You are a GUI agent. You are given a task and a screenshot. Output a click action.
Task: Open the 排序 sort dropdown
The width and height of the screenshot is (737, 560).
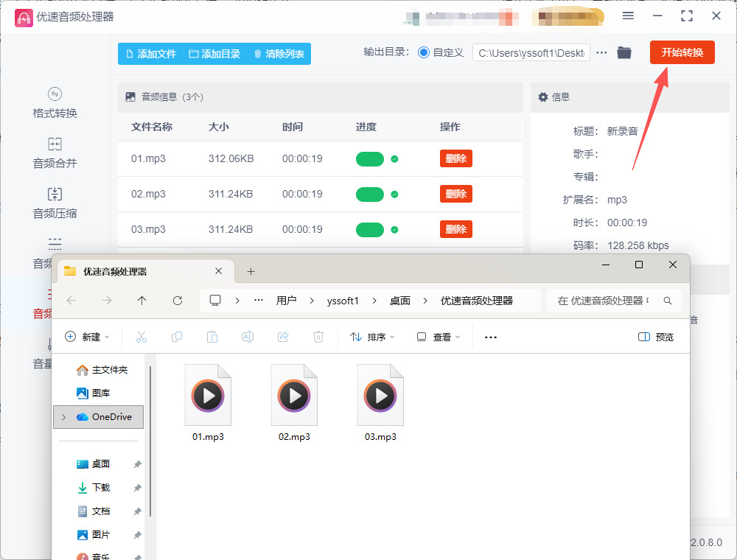[x=372, y=337]
